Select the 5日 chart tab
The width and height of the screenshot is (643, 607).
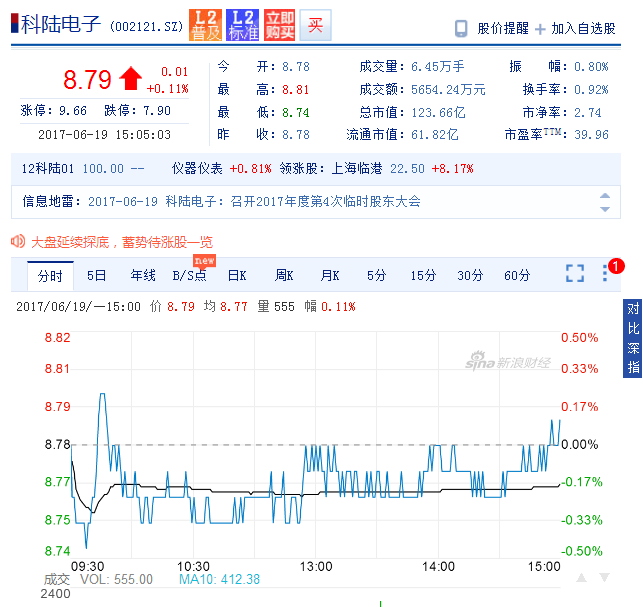[x=97, y=275]
